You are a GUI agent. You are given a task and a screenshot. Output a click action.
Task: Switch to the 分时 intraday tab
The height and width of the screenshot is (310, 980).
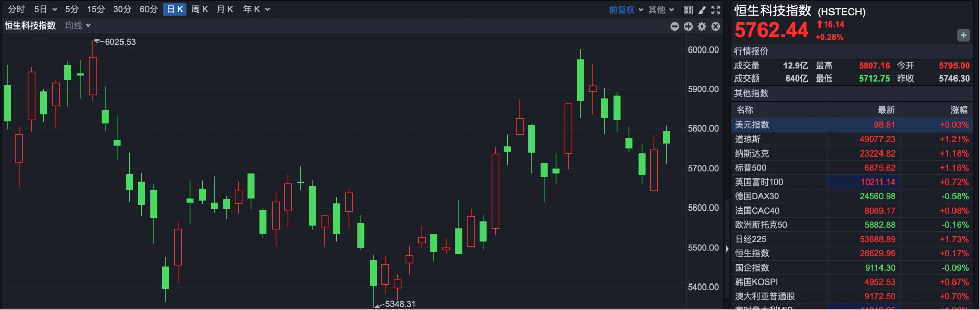pos(16,9)
